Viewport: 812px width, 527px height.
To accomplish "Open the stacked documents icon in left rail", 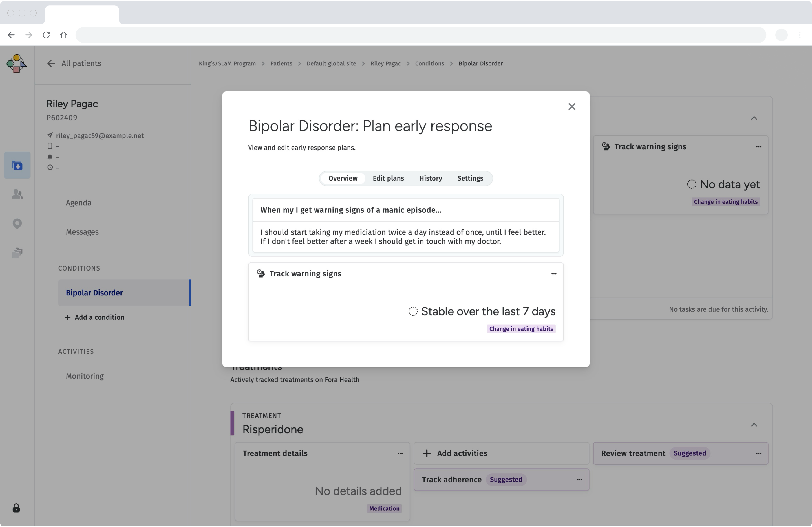I will click(x=17, y=252).
